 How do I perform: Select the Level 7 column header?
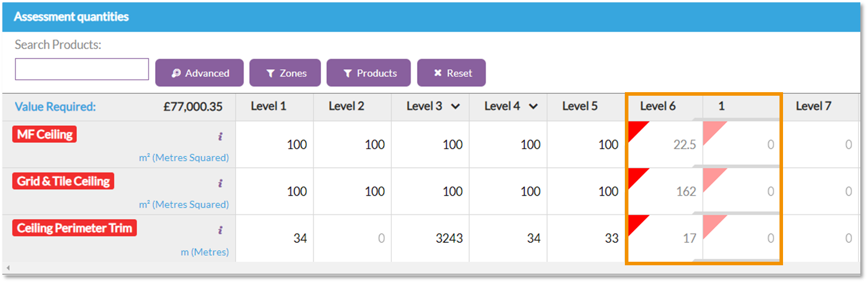pyautogui.click(x=813, y=106)
